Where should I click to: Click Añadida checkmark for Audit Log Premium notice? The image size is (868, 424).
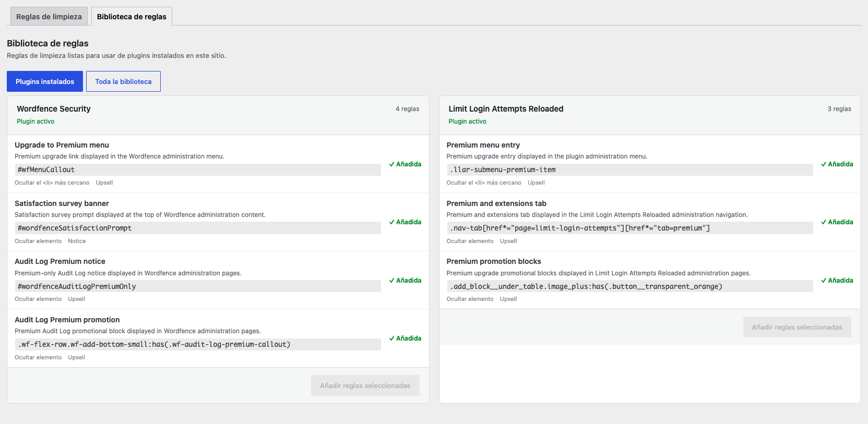(405, 281)
